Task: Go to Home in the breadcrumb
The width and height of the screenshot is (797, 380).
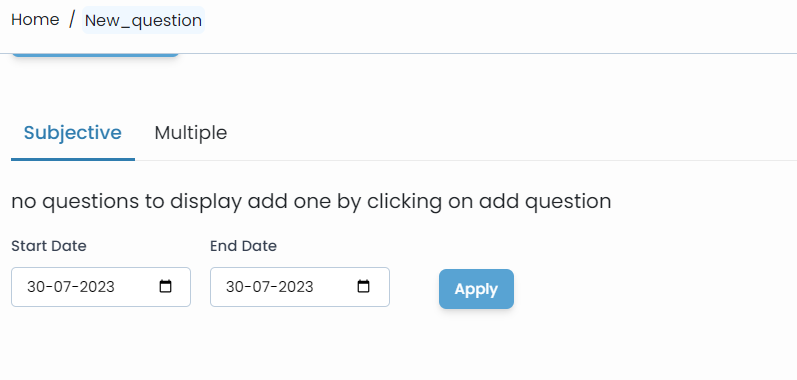Action: (35, 20)
